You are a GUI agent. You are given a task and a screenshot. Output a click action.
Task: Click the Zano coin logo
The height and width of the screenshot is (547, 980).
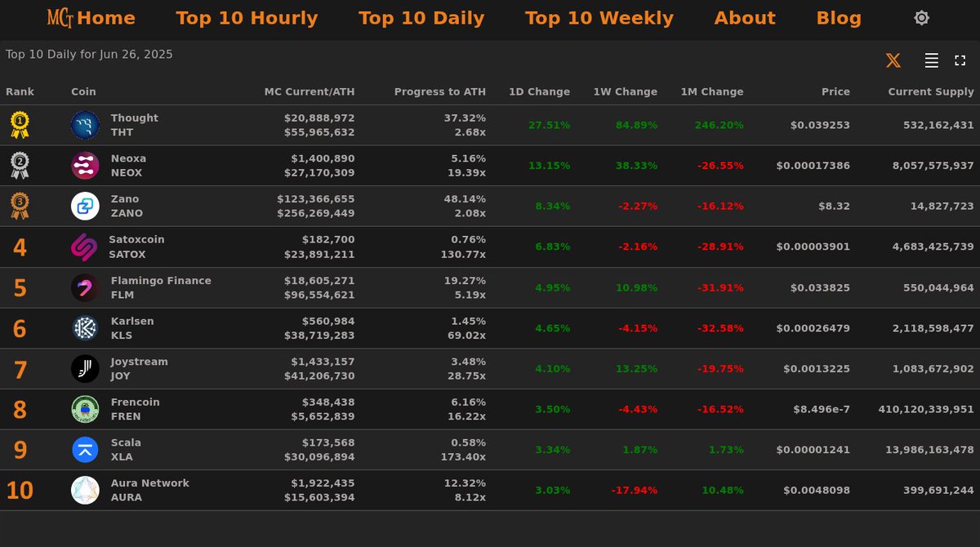pyautogui.click(x=85, y=207)
